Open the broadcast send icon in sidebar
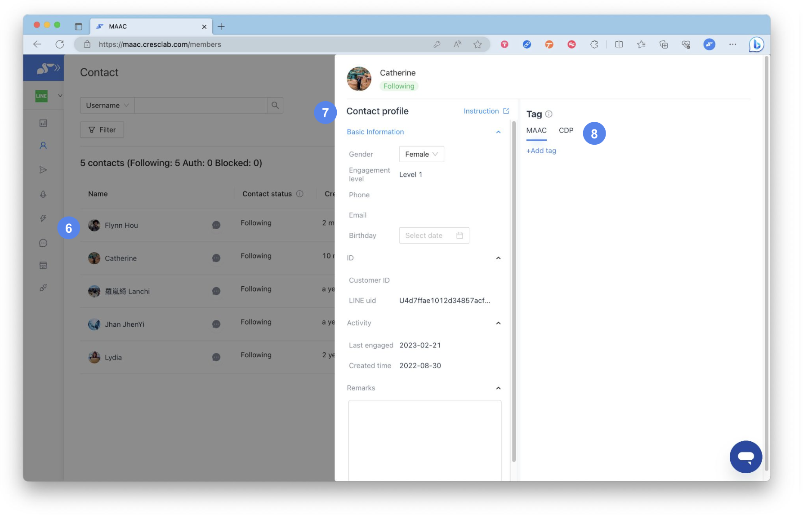 tap(43, 170)
